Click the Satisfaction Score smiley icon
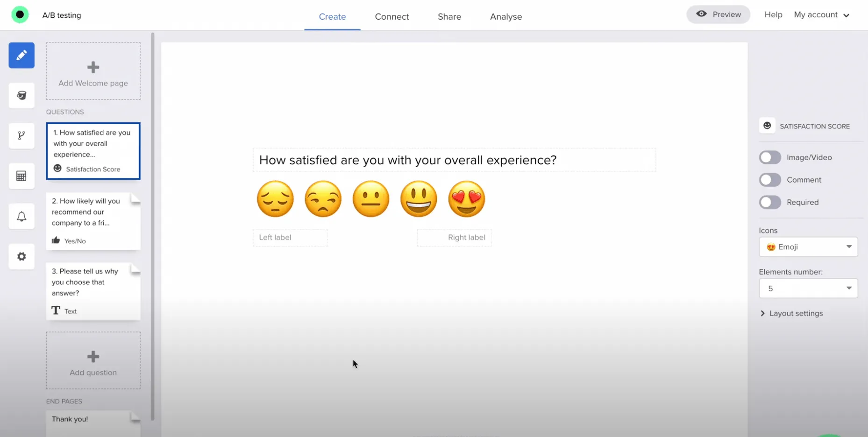This screenshot has width=868, height=437. (767, 126)
